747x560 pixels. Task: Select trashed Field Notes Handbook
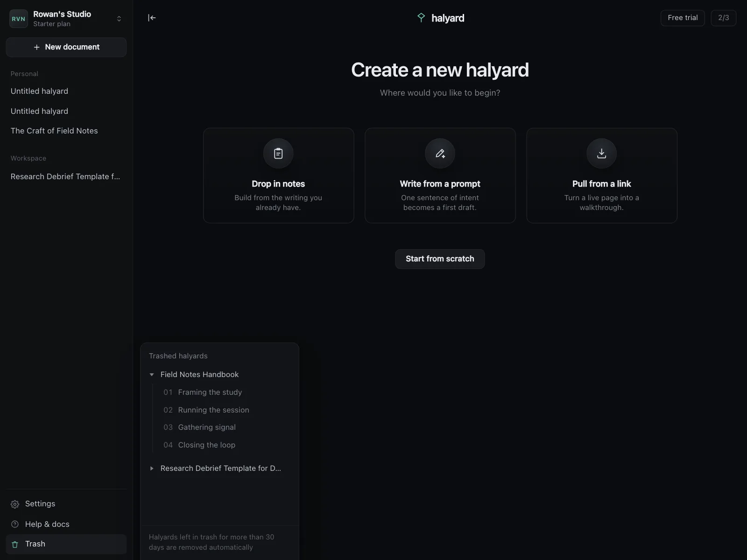[x=199, y=375]
